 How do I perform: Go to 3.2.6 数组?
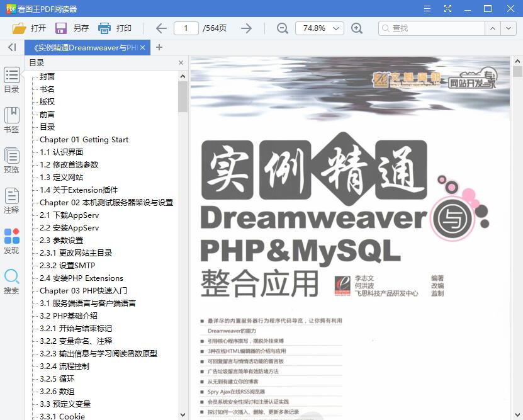(57, 392)
